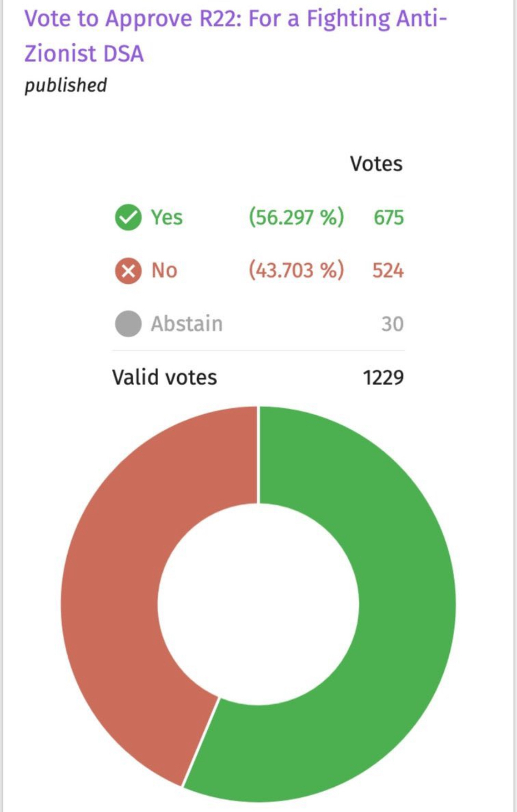Open the R22 Anti-Zionist DSA vote link
The image size is (517, 812).
point(235,36)
